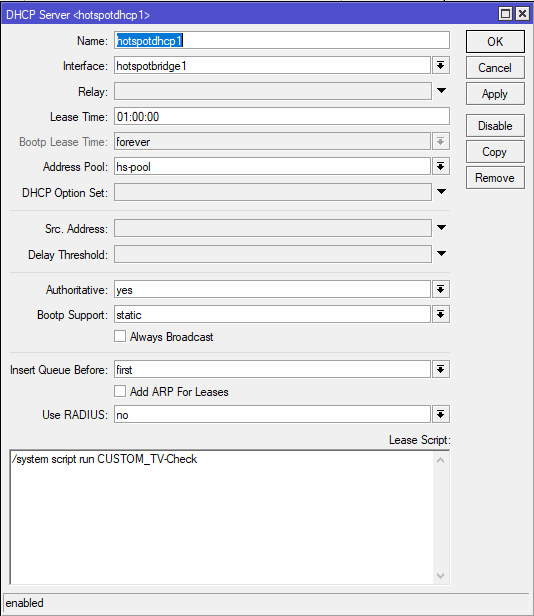Confirm settings with the OK button
The image size is (534, 616).
pyautogui.click(x=495, y=42)
